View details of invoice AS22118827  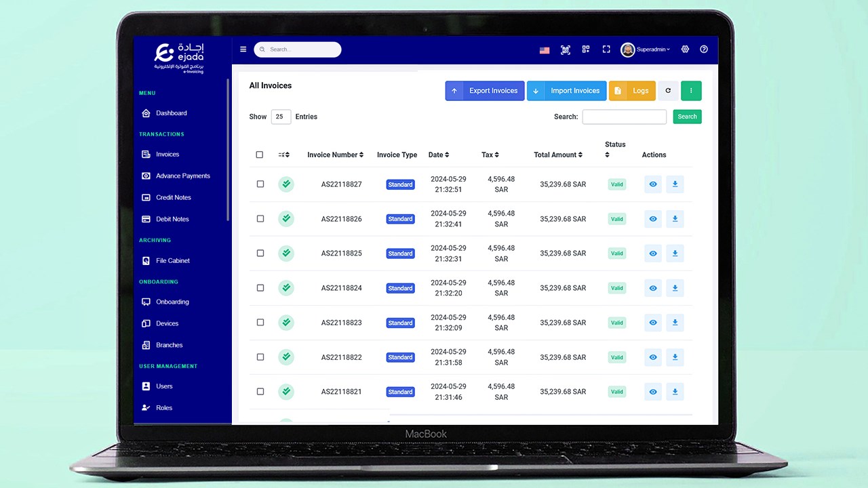tap(652, 184)
